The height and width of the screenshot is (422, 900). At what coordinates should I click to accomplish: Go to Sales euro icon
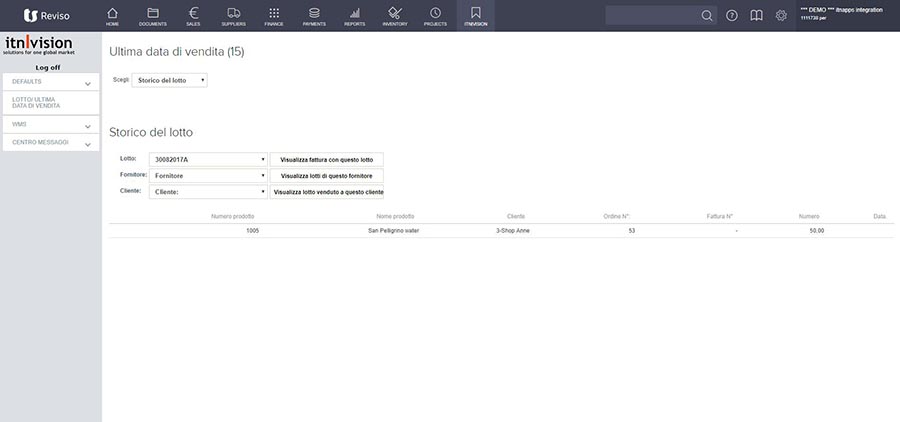[x=193, y=15]
